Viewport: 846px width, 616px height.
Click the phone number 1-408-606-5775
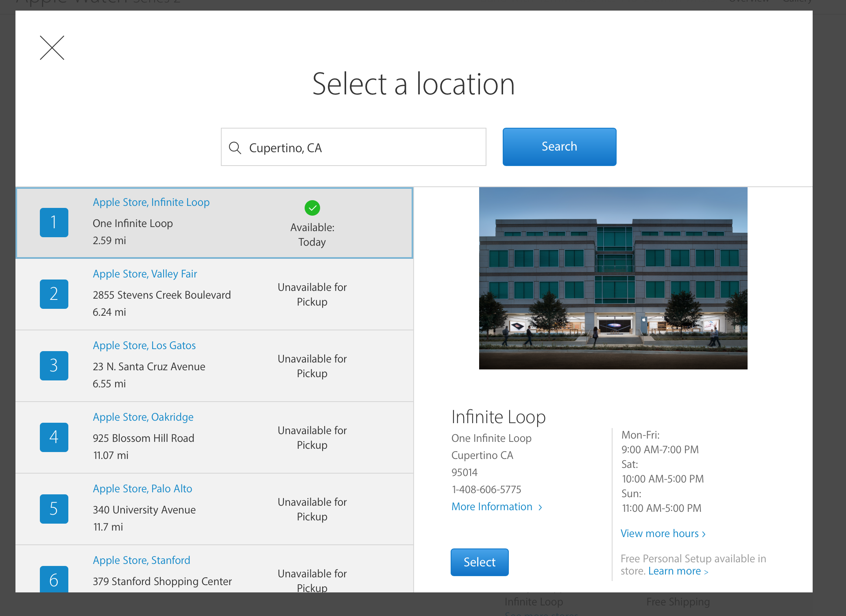[x=486, y=489]
